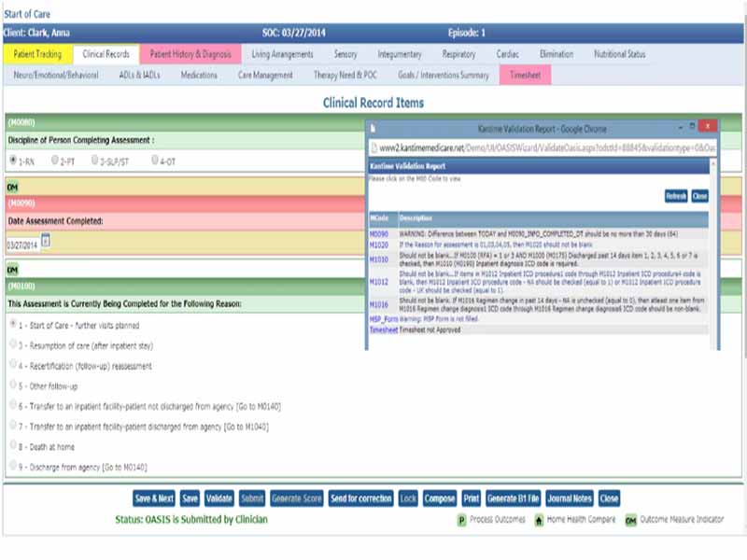Click the Date Assessment Completed field

pos(21,245)
